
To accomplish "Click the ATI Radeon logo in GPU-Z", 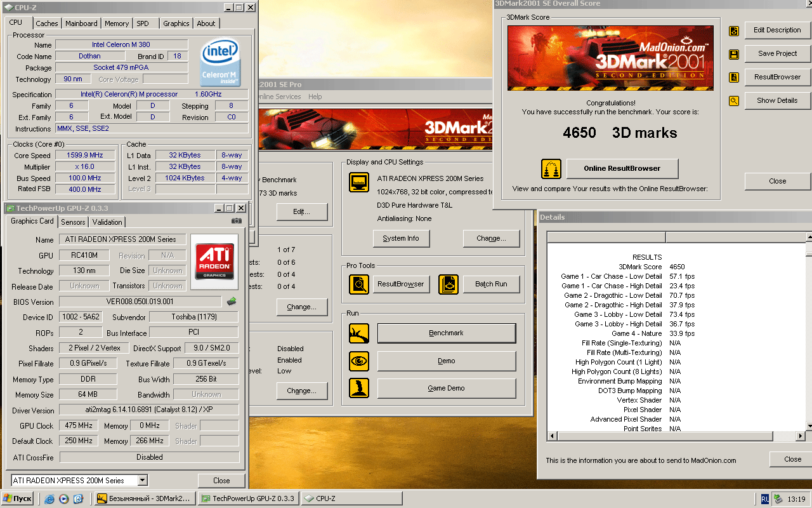I will coord(214,262).
